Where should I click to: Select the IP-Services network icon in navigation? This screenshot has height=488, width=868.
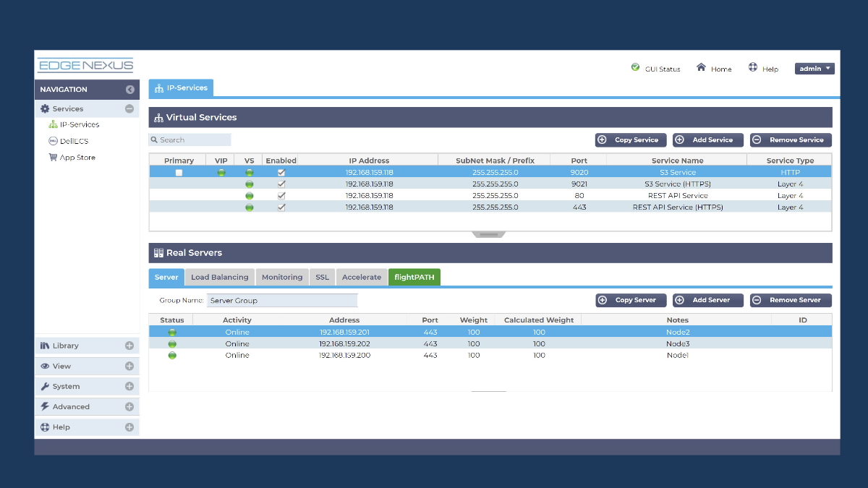[x=52, y=124]
